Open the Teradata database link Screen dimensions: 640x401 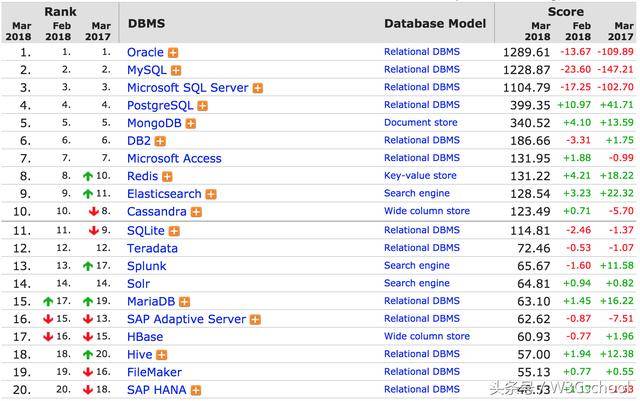[152, 248]
